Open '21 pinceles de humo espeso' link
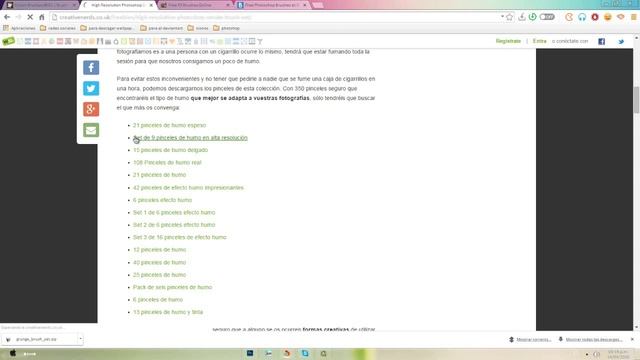Viewport: 640px width, 360px height. coord(169,125)
